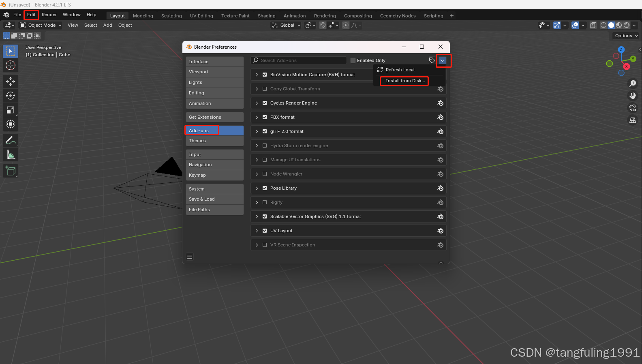Image resolution: width=642 pixels, height=364 pixels.
Task: Switch orthographic perspective grid icon
Action: point(633,120)
